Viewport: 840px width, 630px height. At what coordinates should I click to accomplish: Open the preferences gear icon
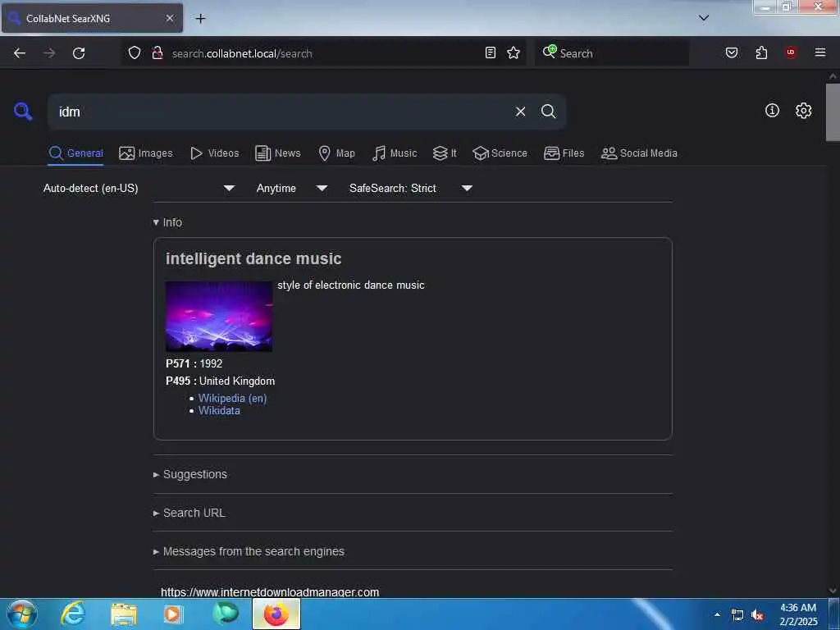pos(803,111)
